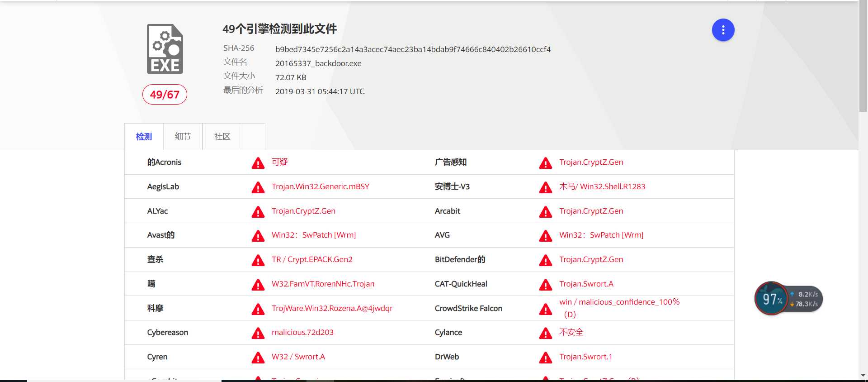Click the Cyren result W32 / Swrort.A
868x382 pixels.
[x=298, y=357]
